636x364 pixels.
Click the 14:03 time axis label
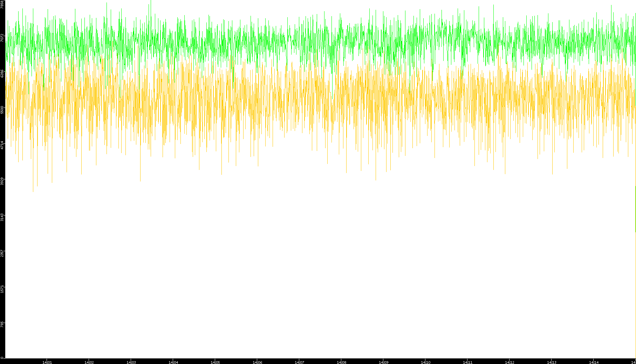point(131,362)
